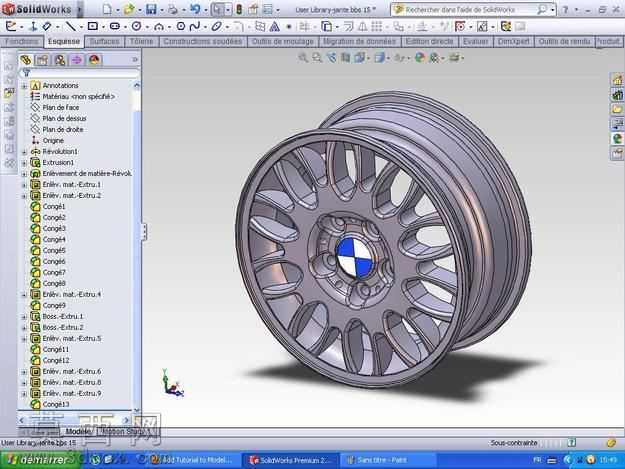Select the Rectangle sketch tool
The width and height of the screenshot is (625, 469).
point(92,27)
